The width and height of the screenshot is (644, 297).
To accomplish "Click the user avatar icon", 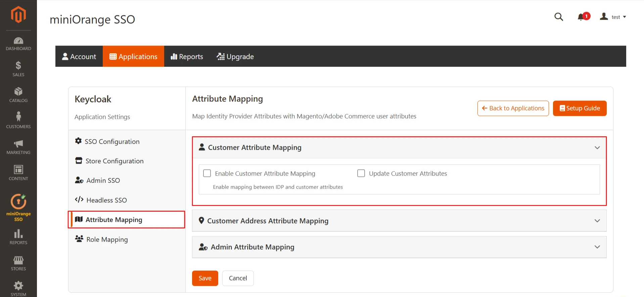I will [604, 16].
